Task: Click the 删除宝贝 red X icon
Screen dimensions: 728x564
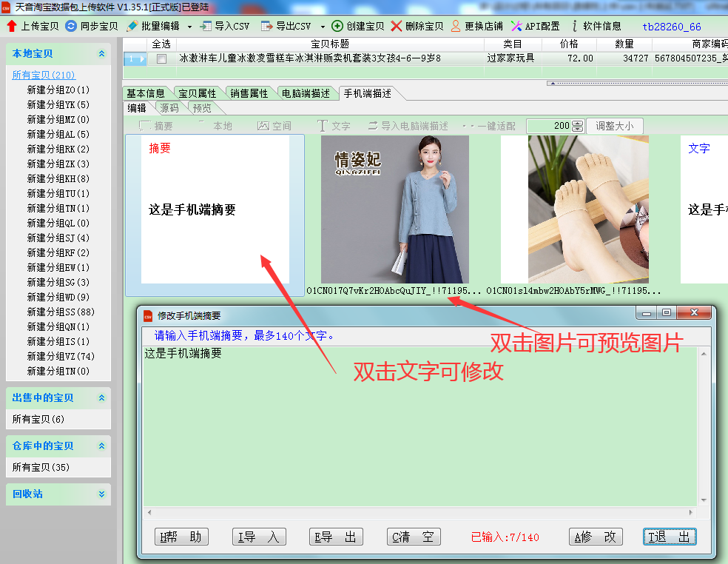Action: pyautogui.click(x=397, y=26)
